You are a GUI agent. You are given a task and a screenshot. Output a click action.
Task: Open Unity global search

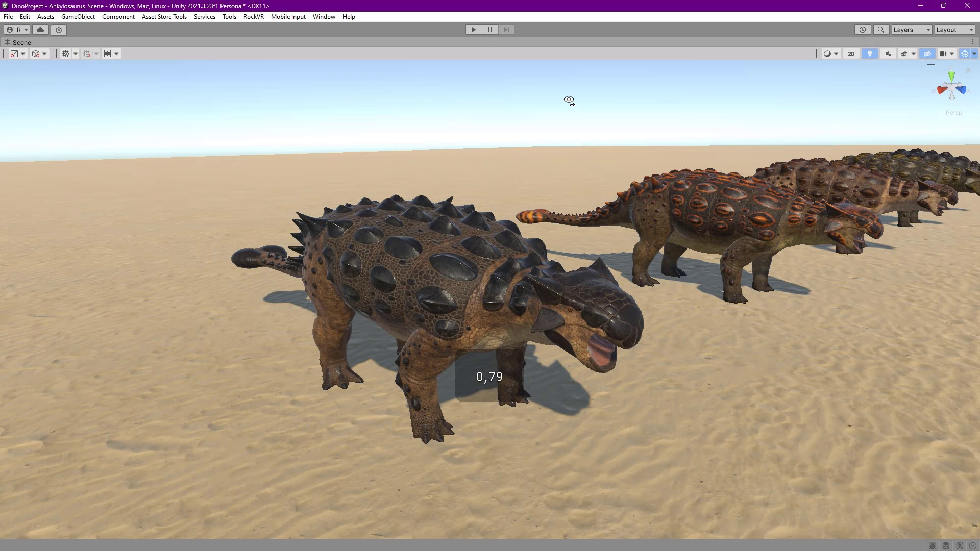880,30
